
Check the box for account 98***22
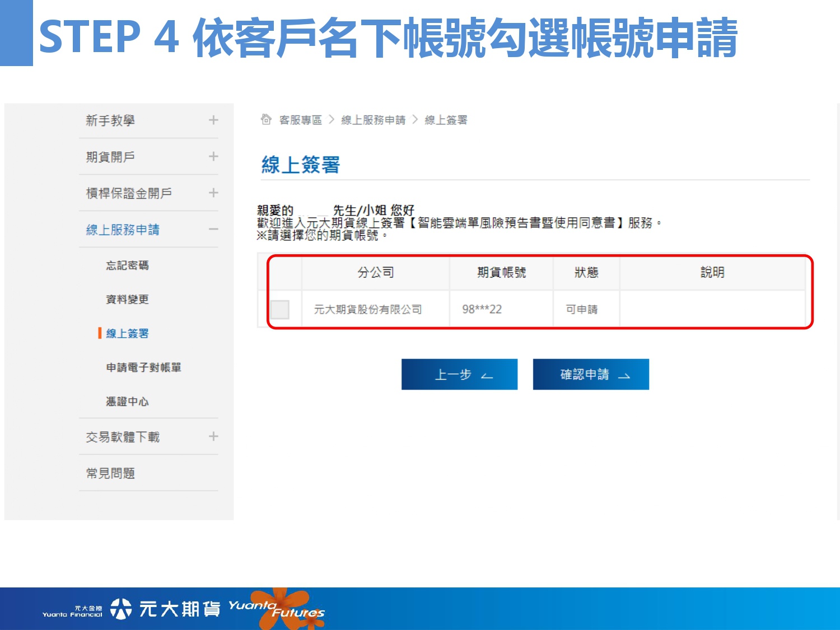pyautogui.click(x=280, y=309)
